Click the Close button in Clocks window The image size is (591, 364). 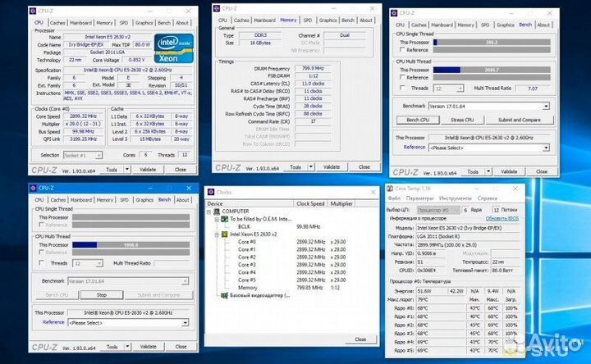click(x=360, y=339)
